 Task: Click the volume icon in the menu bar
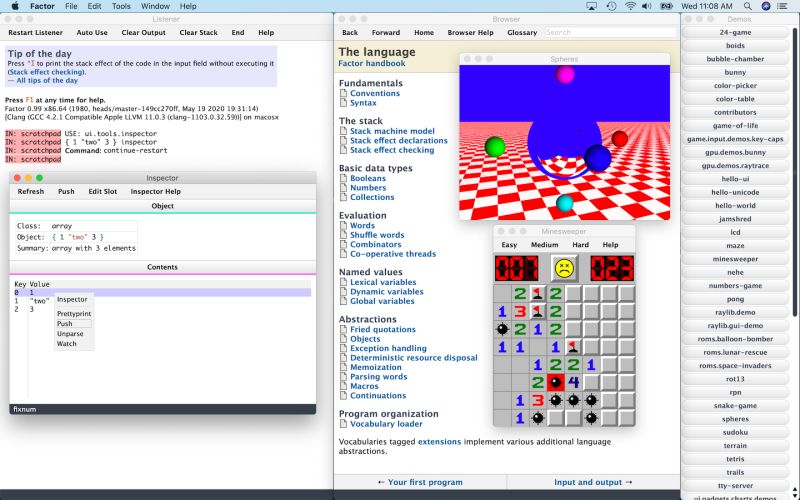click(x=646, y=6)
